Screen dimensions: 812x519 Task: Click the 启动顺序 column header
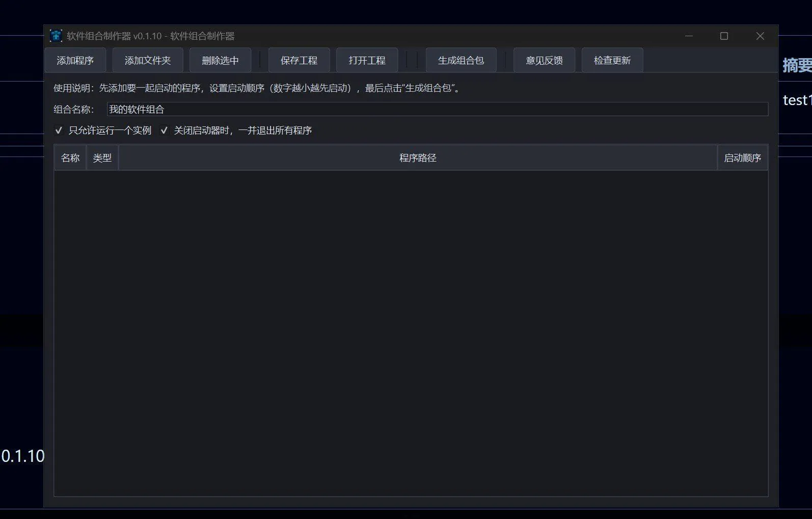click(742, 158)
